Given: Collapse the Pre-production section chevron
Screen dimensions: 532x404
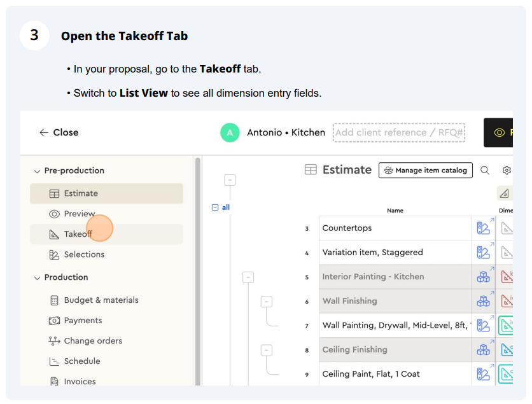Looking at the screenshot, I should click(37, 171).
